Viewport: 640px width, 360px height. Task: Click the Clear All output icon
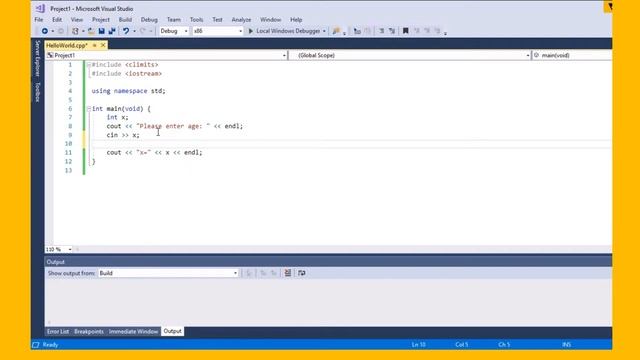pos(288,273)
